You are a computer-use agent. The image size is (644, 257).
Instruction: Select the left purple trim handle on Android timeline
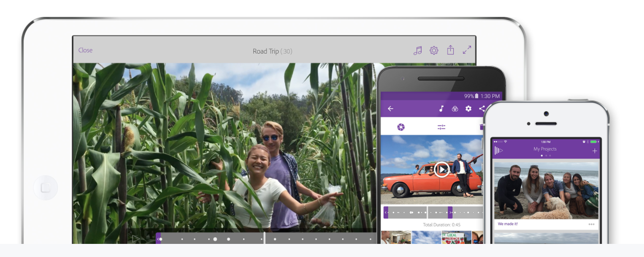click(386, 212)
